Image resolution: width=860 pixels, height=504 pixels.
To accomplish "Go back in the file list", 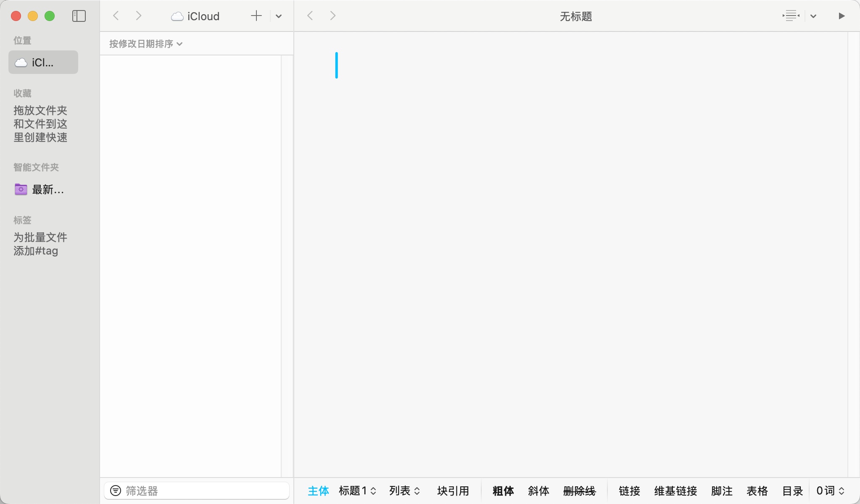I will click(x=116, y=16).
